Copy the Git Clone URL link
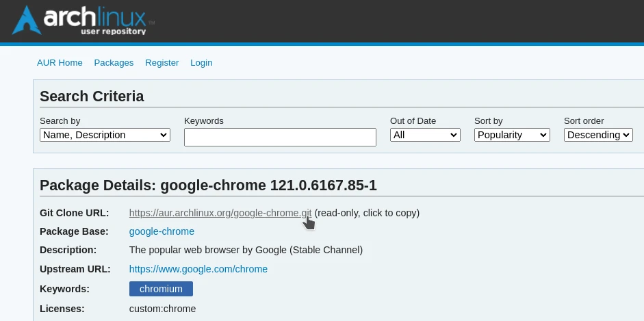 pos(220,213)
